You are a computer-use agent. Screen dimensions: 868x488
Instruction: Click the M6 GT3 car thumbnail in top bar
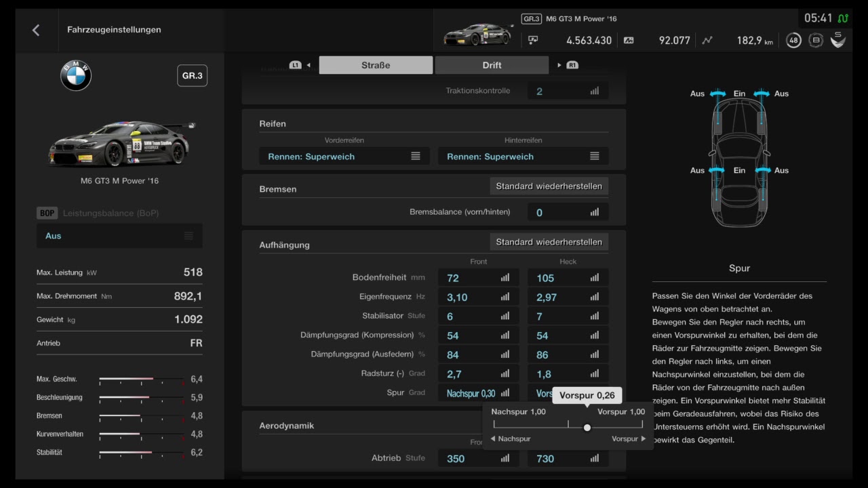[x=478, y=35]
